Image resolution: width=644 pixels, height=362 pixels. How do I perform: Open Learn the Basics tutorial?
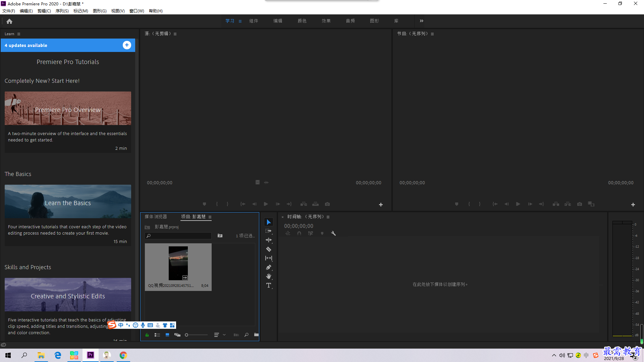click(68, 201)
